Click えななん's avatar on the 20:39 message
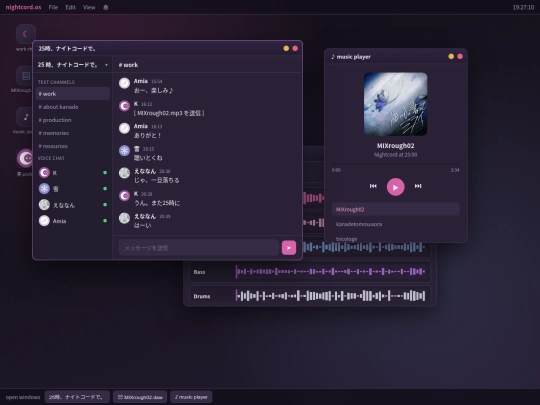The image size is (540, 405). [x=124, y=218]
